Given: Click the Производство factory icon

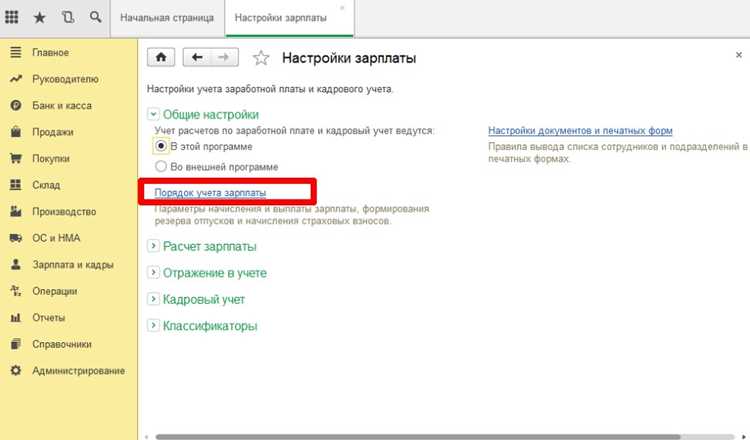Looking at the screenshot, I should point(16,211).
